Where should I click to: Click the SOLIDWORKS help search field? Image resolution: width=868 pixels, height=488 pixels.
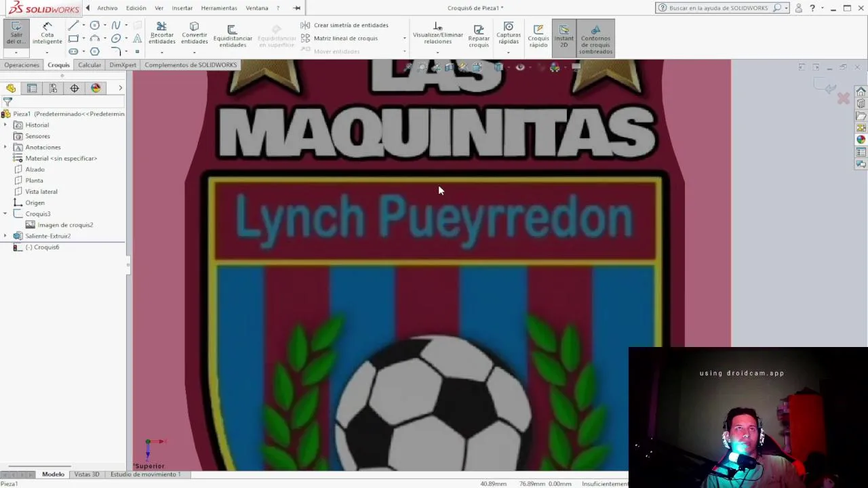pyautogui.click(x=720, y=8)
